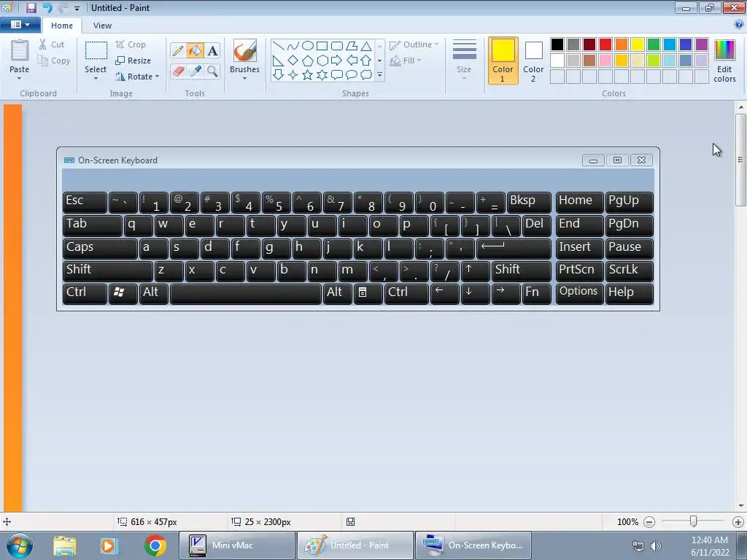Screen dimensions: 747x560
Task: Click the Color 2 button
Action: (x=533, y=61)
